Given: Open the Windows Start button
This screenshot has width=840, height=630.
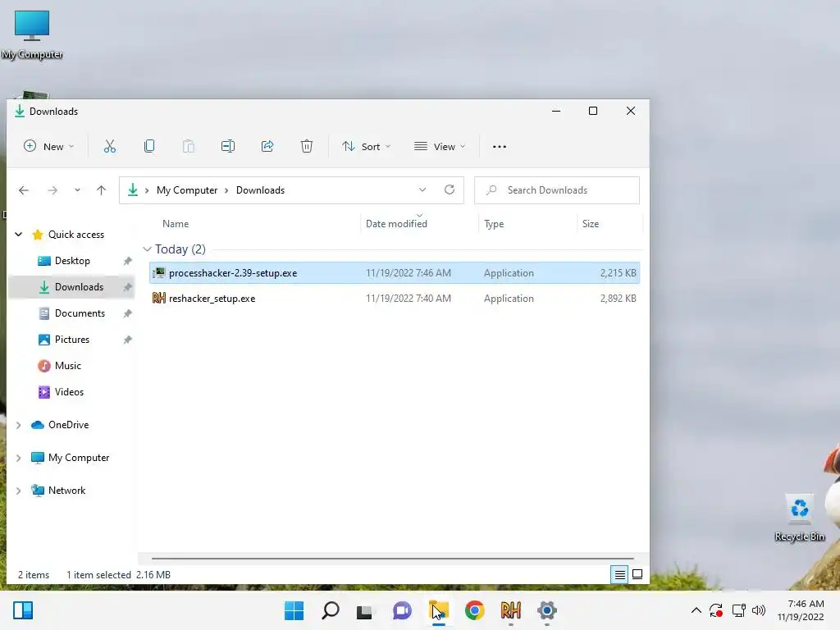Looking at the screenshot, I should pyautogui.click(x=294, y=610).
